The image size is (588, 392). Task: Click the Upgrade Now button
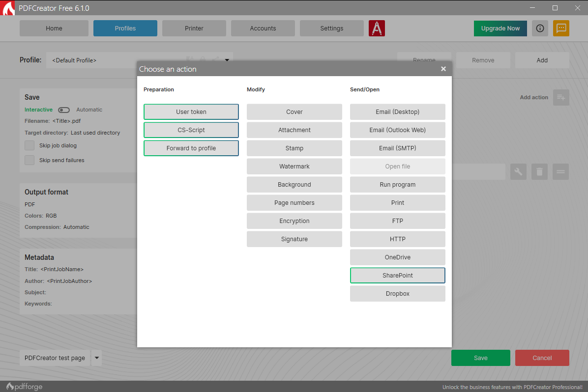point(500,28)
